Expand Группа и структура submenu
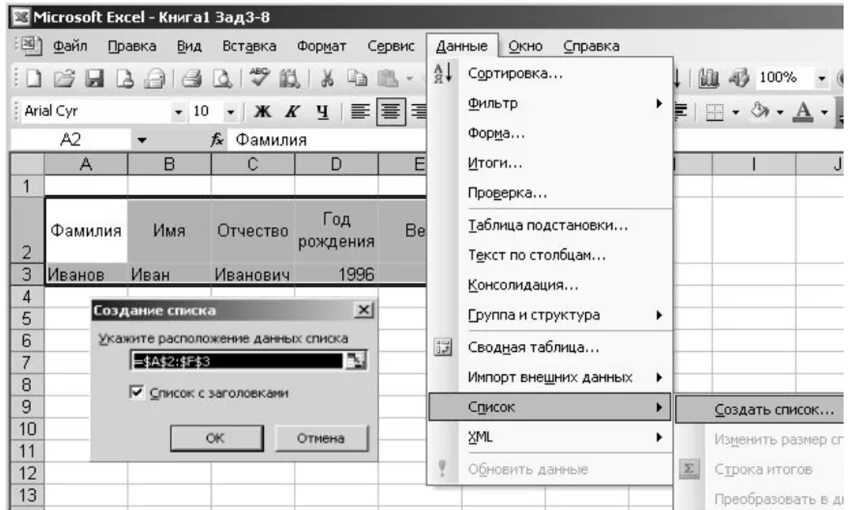Image resolution: width=854 pixels, height=510 pixels. pyautogui.click(x=550, y=315)
